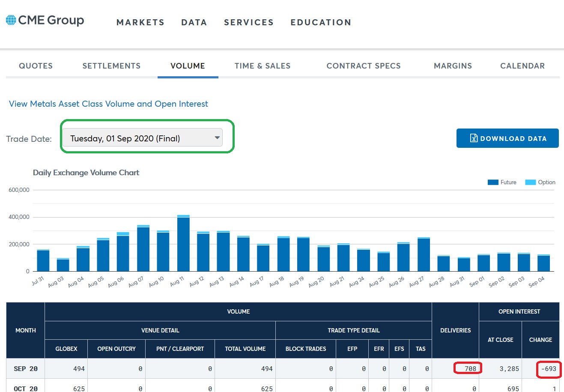Click the Trade Date dropdown arrow
The image size is (564, 392).
pyautogui.click(x=217, y=138)
